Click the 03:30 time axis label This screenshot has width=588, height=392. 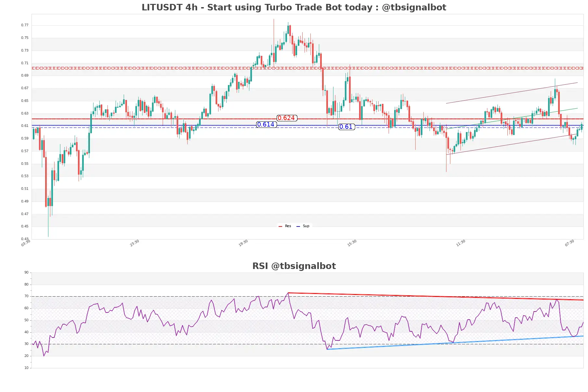[26, 243]
